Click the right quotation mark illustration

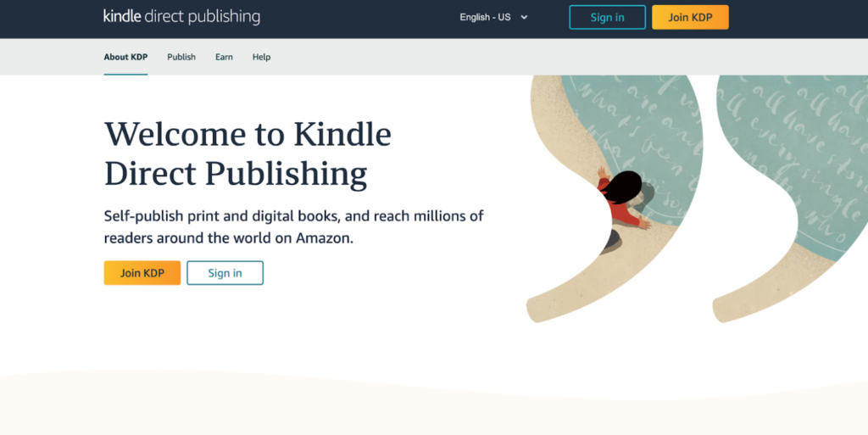(791, 198)
